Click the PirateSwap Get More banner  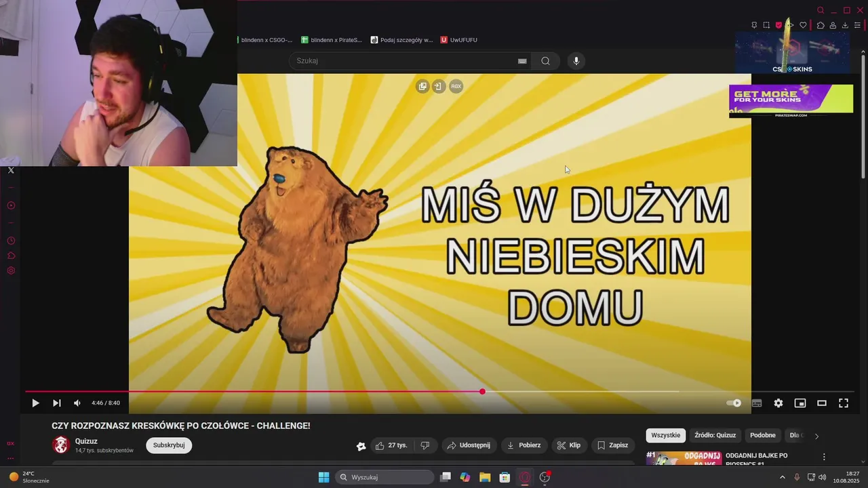[x=791, y=100]
